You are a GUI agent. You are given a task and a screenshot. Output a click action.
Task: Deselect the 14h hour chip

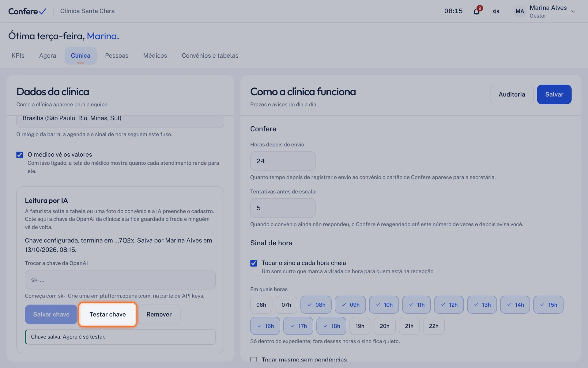tap(515, 305)
